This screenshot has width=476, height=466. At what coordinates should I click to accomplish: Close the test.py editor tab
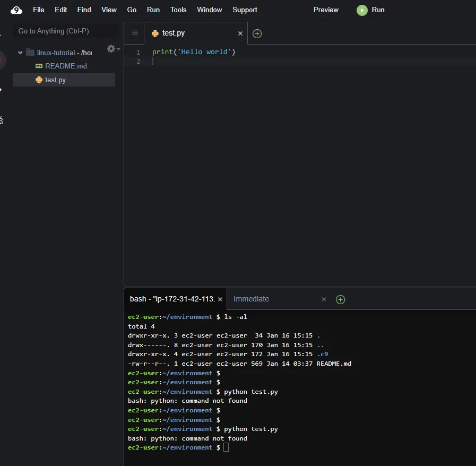point(240,33)
